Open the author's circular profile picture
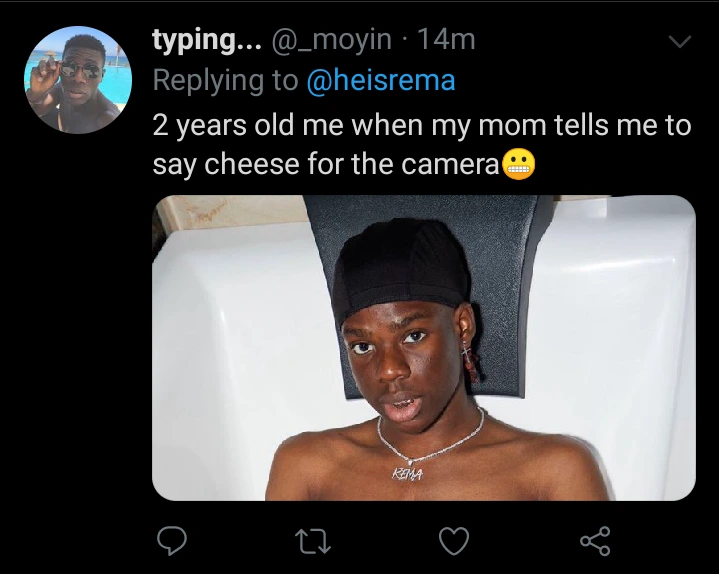The width and height of the screenshot is (719, 574). [78, 80]
